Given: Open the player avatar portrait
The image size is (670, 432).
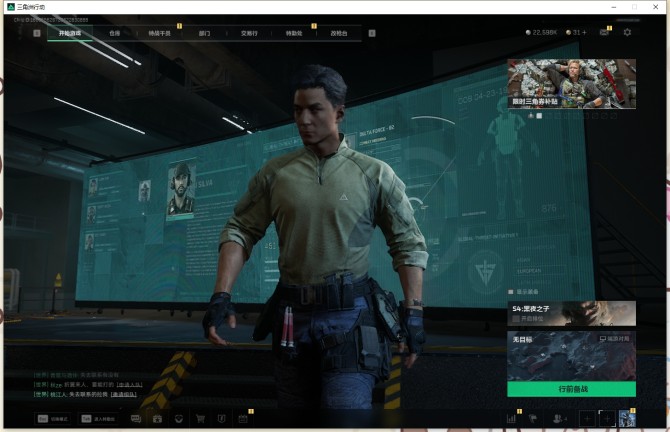Looking at the screenshot, I should pos(627,419).
